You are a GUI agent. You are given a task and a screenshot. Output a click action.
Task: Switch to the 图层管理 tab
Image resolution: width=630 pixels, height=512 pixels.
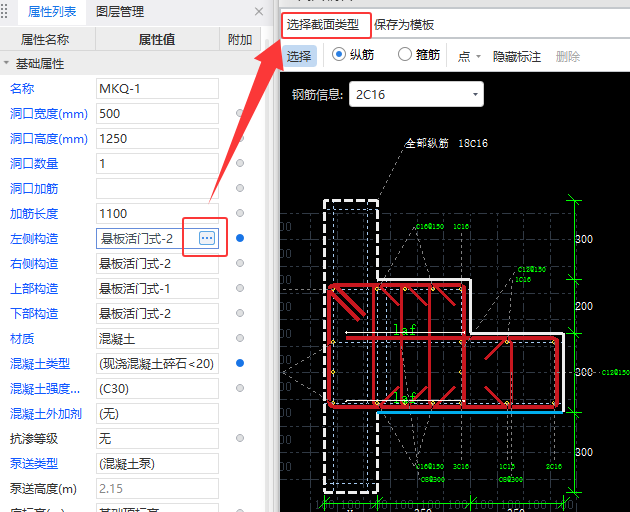120,12
